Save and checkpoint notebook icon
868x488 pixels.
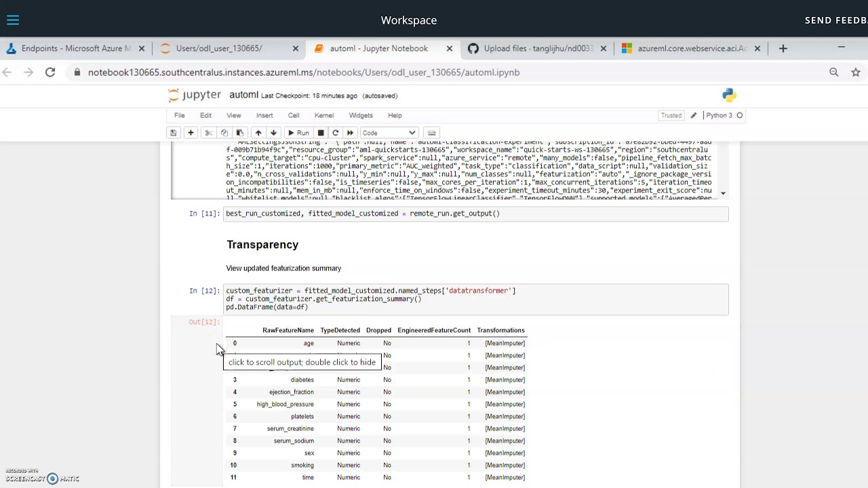[173, 133]
